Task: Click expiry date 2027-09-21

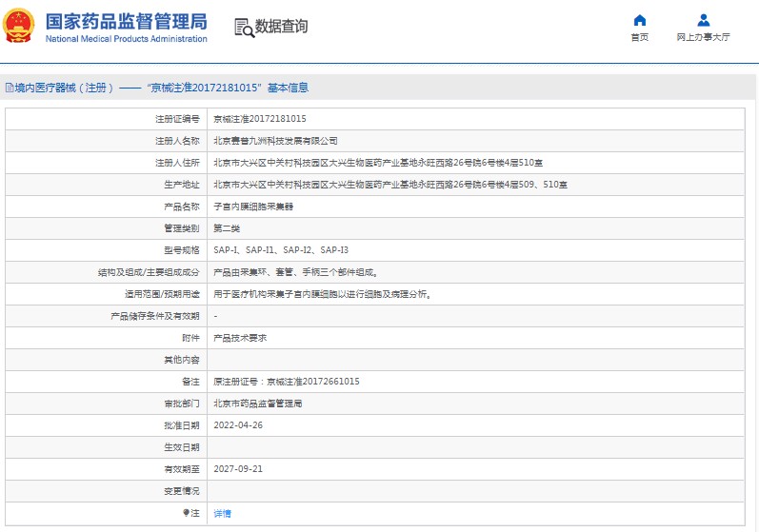Action: (x=237, y=469)
